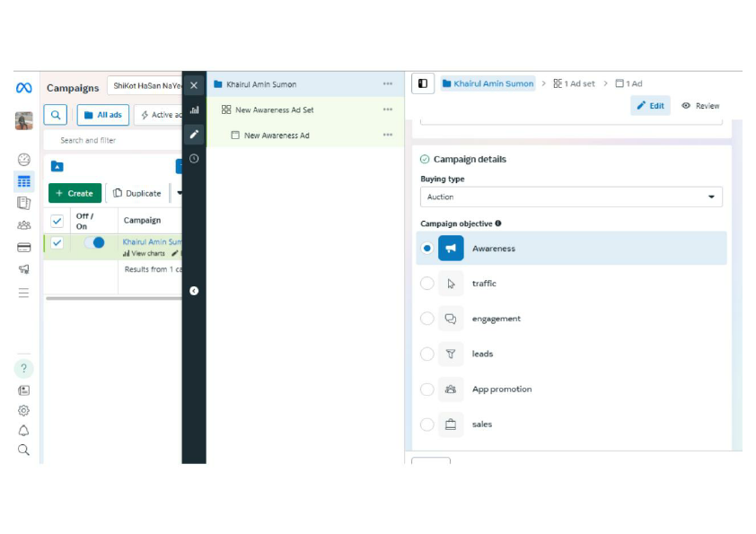
Task: Uncheck the Khairul Amin Sumon row checkbox
Action: (57, 242)
